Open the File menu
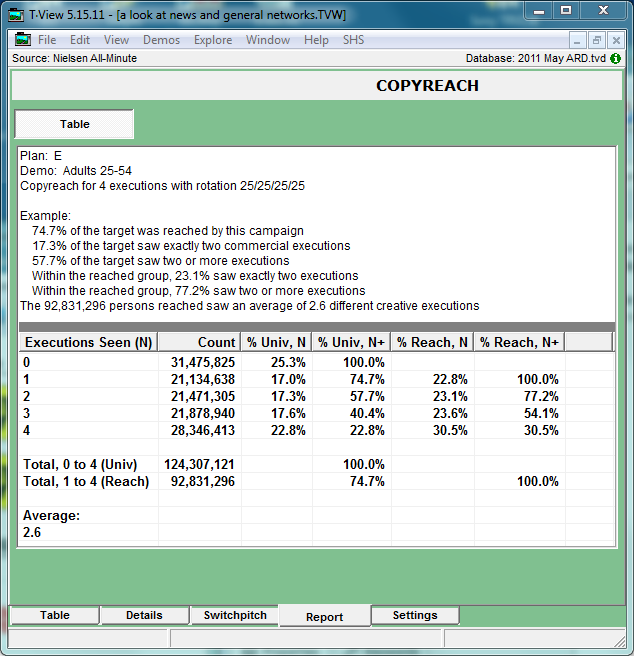Screen dimensions: 634x656 (47, 40)
